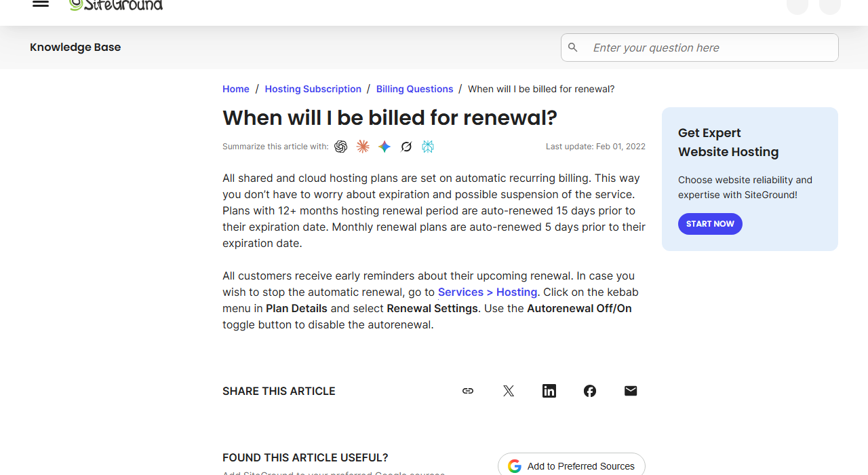Share article on X
Screen dimensions: 868x475
coord(509,391)
